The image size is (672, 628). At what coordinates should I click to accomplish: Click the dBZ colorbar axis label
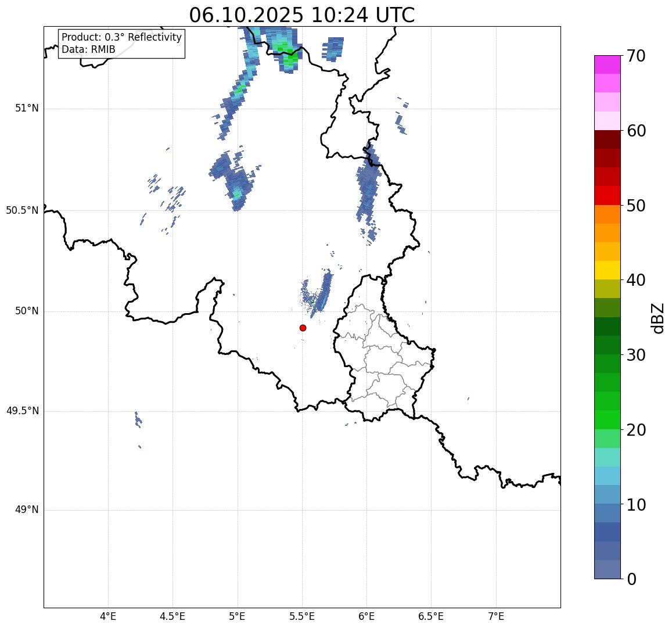657,318
